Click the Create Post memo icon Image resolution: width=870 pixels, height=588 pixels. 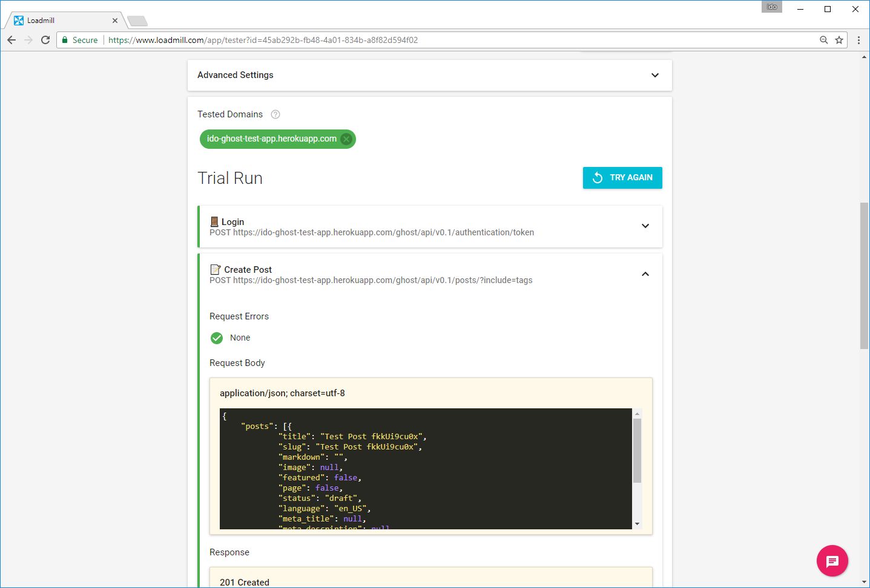tap(215, 270)
